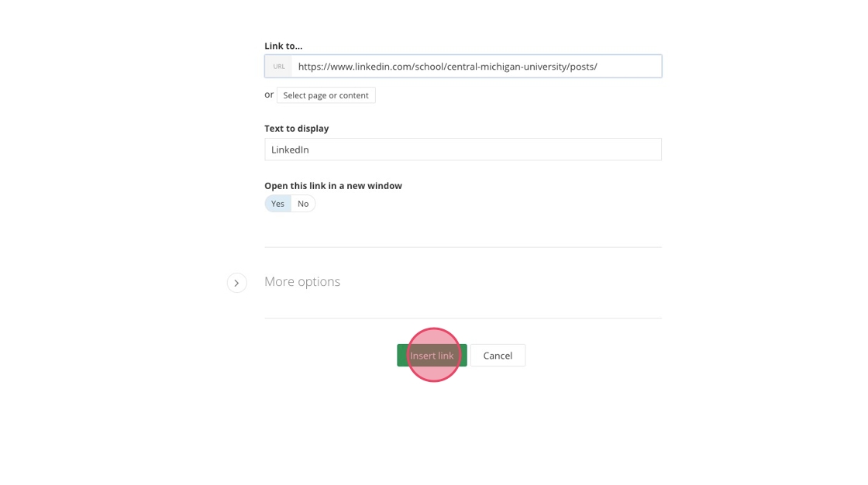The height and width of the screenshot is (485, 868).
Task: Click the Text to display input
Action: [463, 150]
